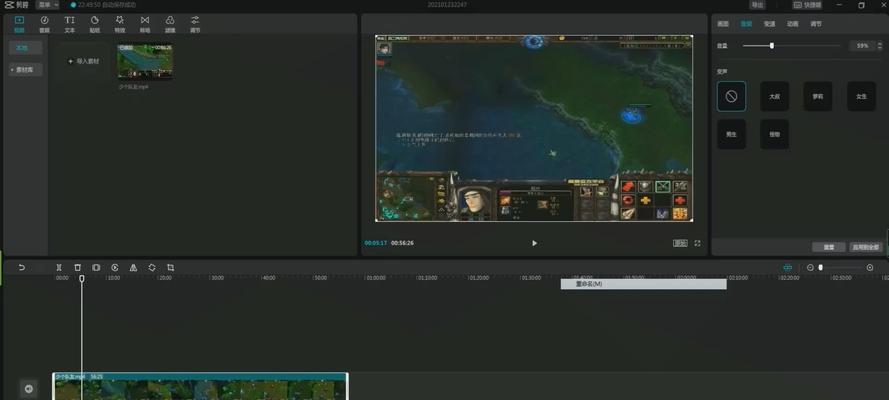Click the total duration 00:56:26 text
889x400 pixels.
(x=403, y=243)
